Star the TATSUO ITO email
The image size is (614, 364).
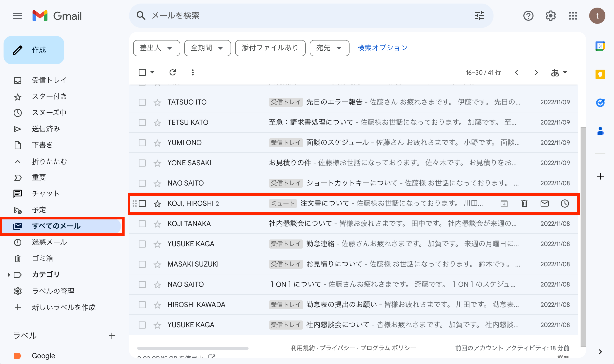157,102
